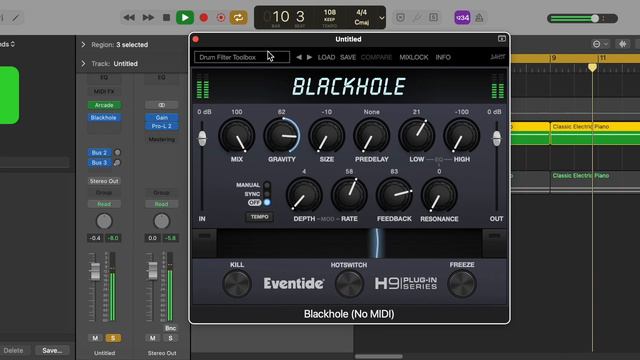Click the DEPTH modulation knob
640x360 pixels.
pyautogui.click(x=304, y=196)
